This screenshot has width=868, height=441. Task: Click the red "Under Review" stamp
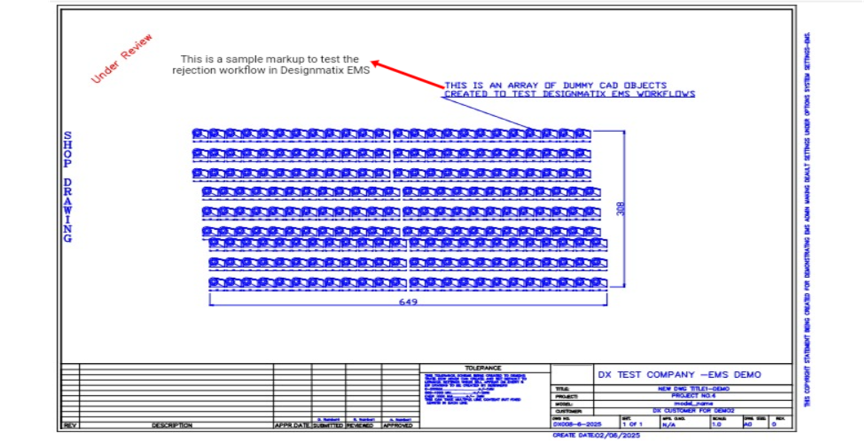click(x=122, y=59)
